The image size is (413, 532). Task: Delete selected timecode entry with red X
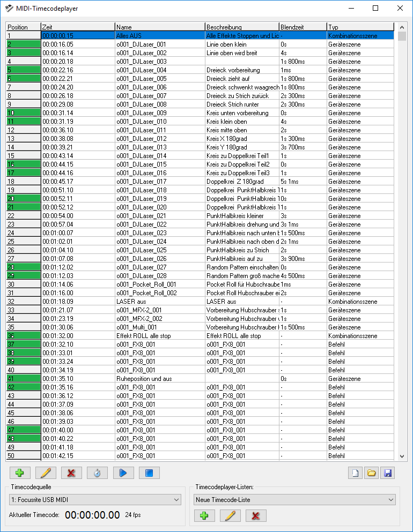[71, 473]
